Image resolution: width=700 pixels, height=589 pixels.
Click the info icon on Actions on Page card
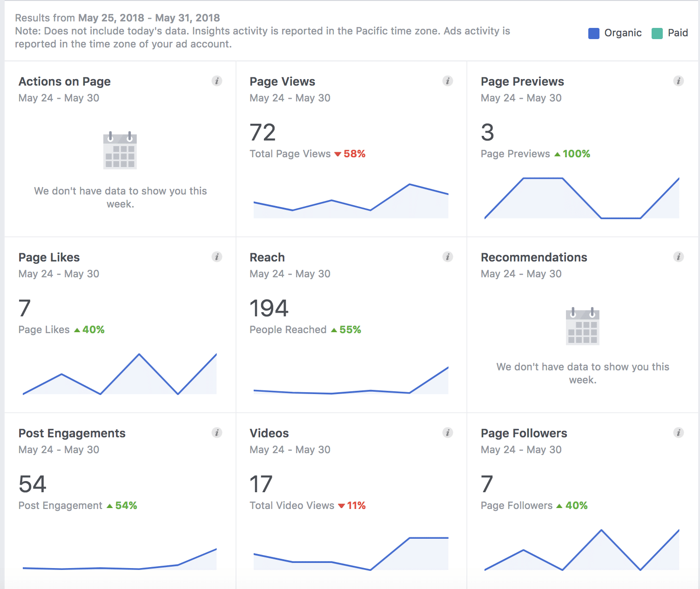click(216, 80)
